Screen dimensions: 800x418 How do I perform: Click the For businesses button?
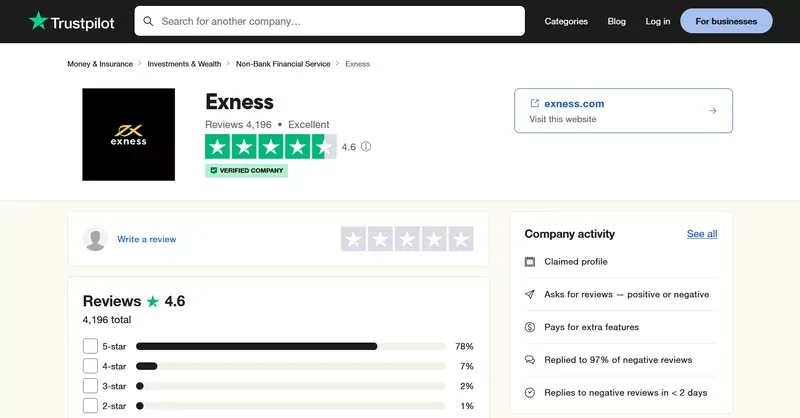click(726, 21)
